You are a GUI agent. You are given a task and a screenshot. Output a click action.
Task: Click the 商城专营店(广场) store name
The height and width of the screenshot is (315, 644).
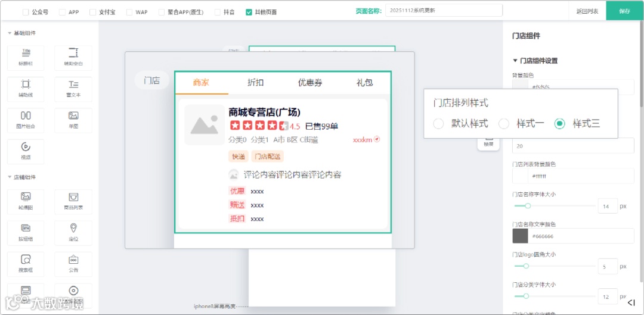(x=265, y=112)
